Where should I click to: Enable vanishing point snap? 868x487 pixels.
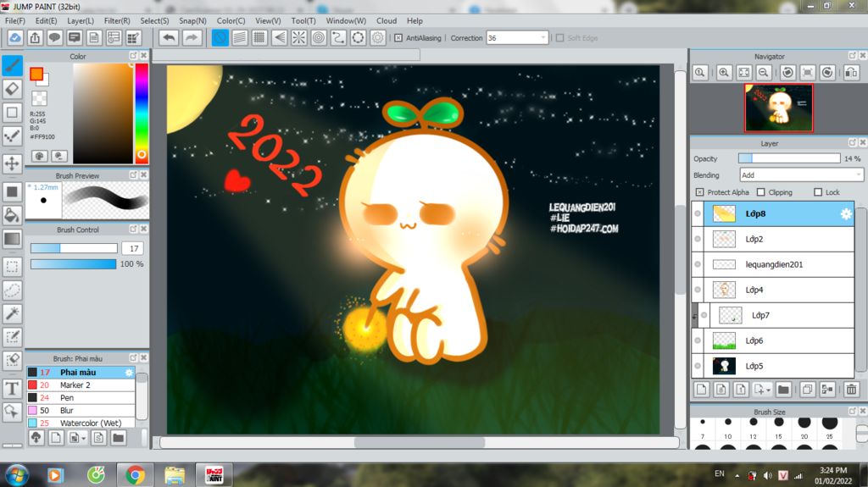coord(279,37)
